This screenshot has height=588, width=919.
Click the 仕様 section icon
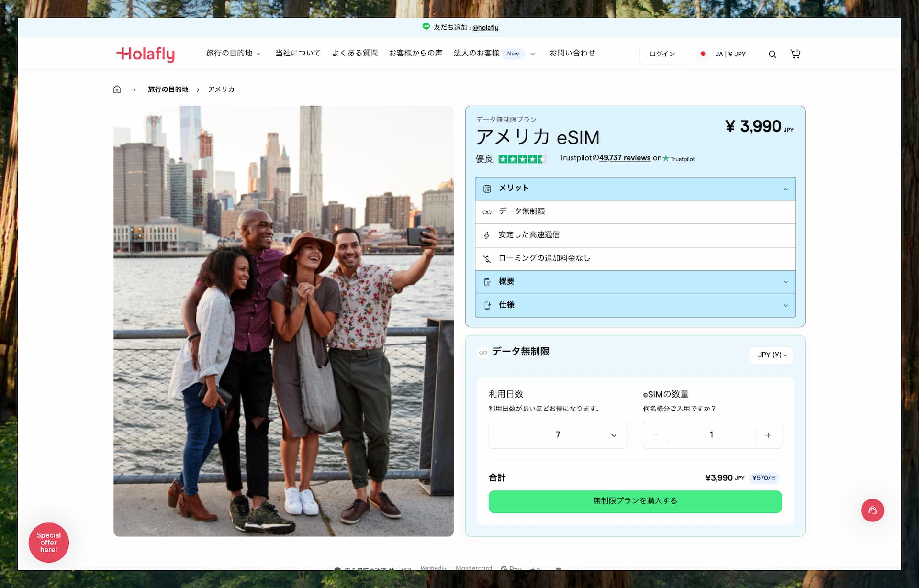pos(487,305)
